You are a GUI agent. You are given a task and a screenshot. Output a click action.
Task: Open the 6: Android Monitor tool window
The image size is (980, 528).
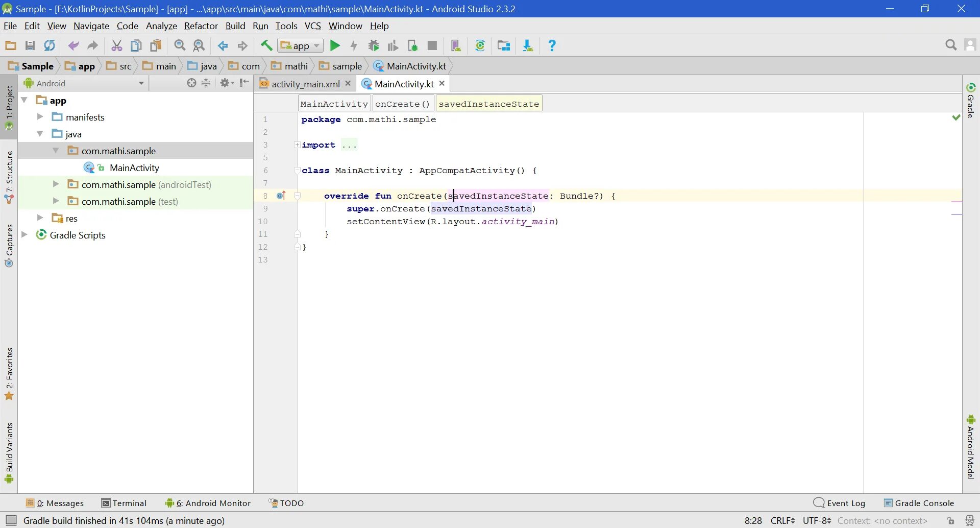coord(208,503)
